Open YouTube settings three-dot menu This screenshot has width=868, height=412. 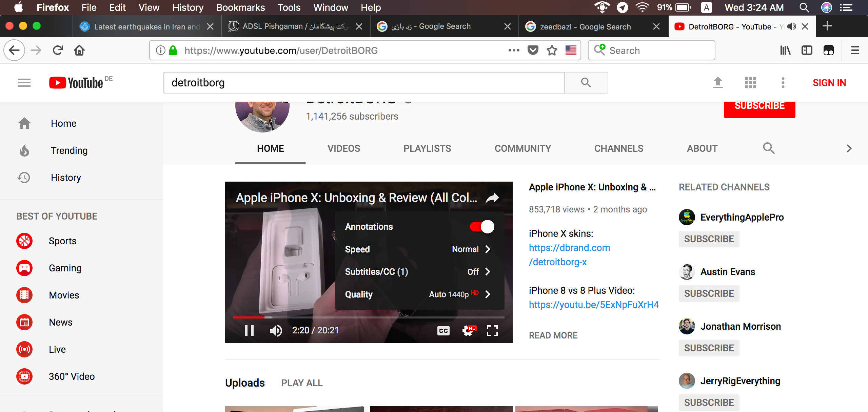click(783, 83)
